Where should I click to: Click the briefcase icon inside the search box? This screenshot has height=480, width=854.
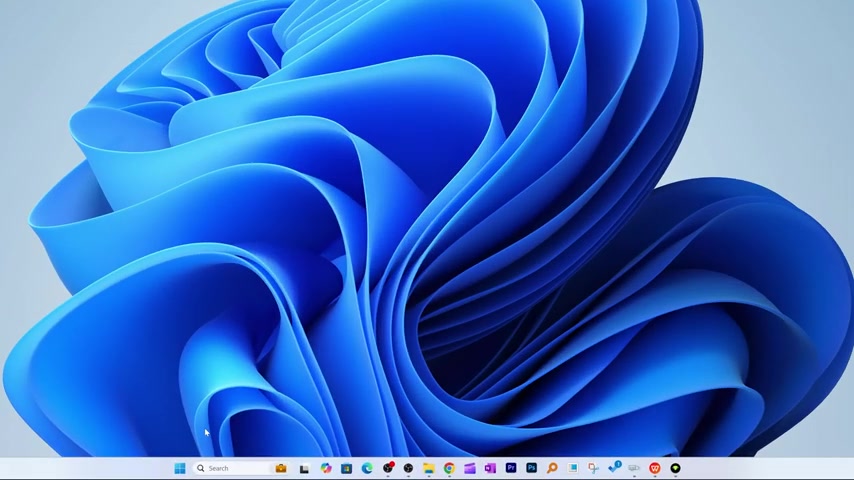(281, 468)
